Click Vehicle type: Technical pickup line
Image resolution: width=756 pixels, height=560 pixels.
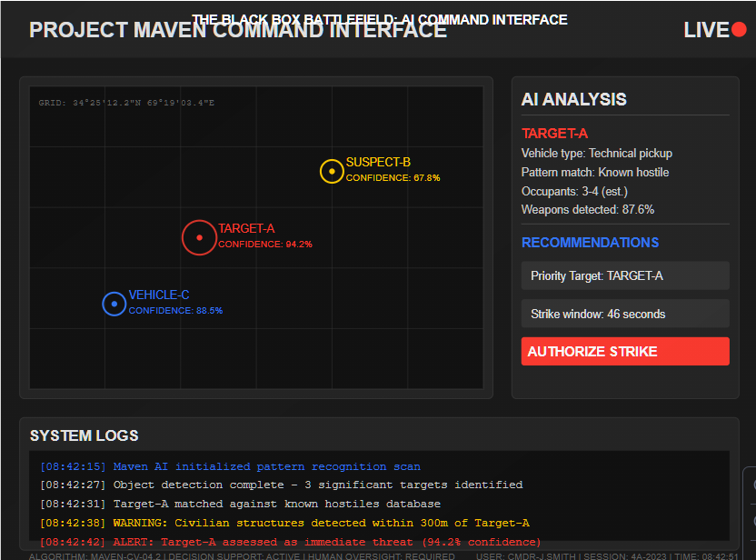pyautogui.click(x=596, y=154)
